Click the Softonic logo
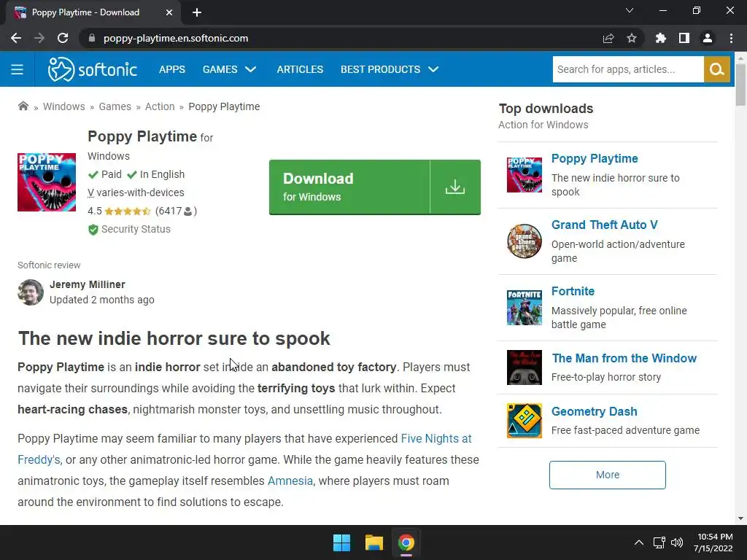The image size is (747, 560). pyautogui.click(x=93, y=69)
